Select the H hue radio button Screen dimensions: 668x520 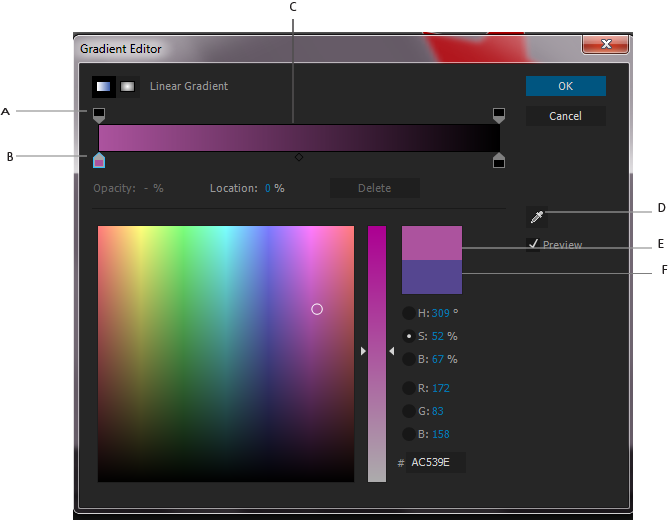(x=409, y=313)
